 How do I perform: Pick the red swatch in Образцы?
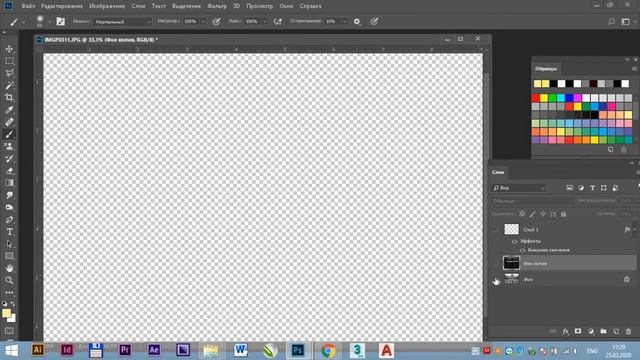point(536,98)
